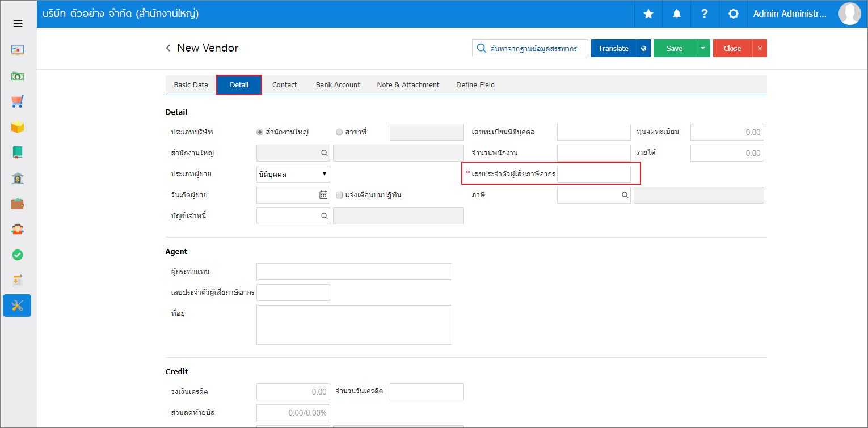Open the tools settings module icon

click(x=17, y=306)
